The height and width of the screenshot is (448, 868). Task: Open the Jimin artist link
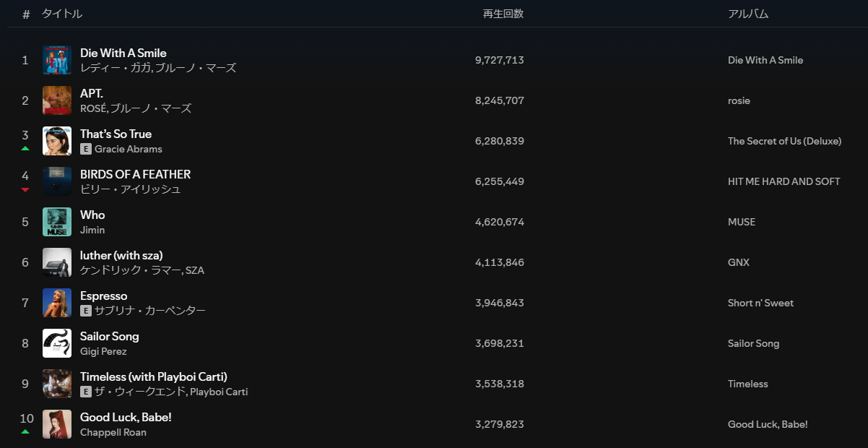(x=92, y=230)
